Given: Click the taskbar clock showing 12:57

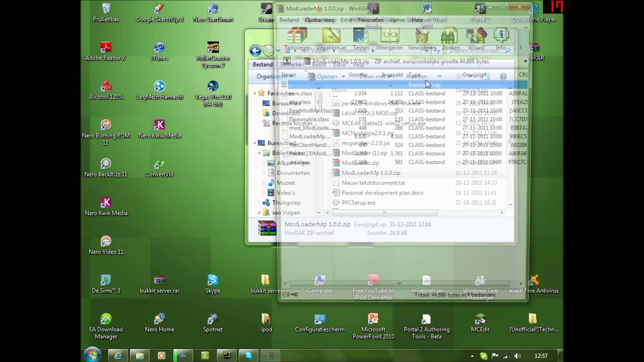Looking at the screenshot, I should [x=541, y=356].
